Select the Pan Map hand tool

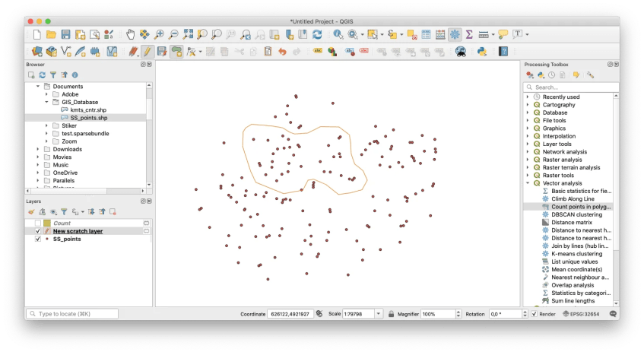[x=130, y=34]
